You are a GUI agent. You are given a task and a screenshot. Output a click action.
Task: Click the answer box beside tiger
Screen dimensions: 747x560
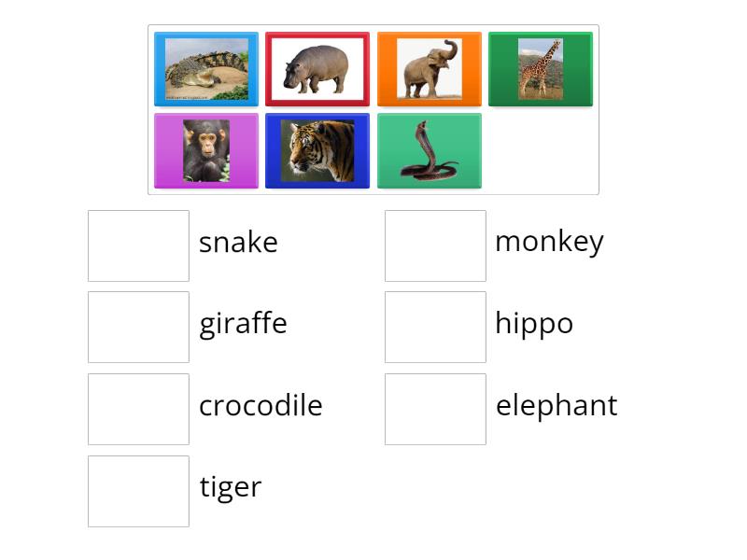point(138,491)
